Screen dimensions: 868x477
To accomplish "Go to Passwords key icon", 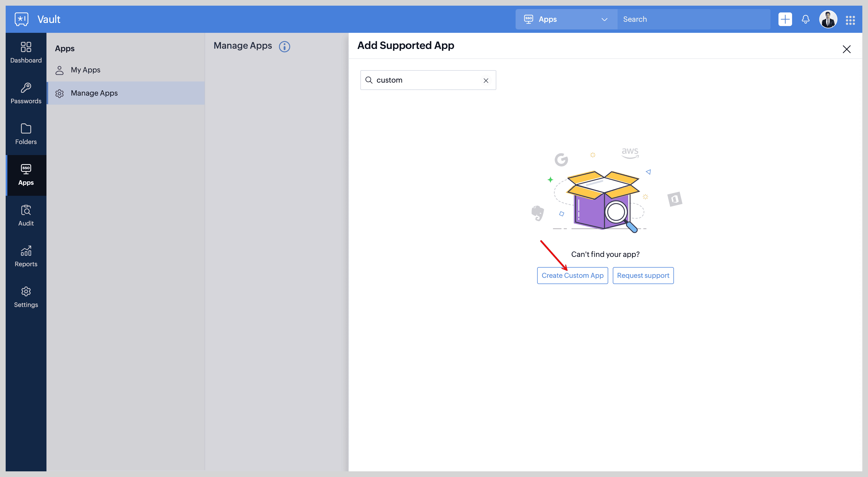I will (26, 93).
